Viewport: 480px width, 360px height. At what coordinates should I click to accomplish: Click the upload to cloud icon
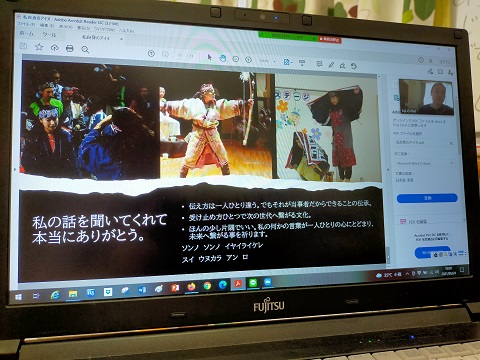(55, 48)
